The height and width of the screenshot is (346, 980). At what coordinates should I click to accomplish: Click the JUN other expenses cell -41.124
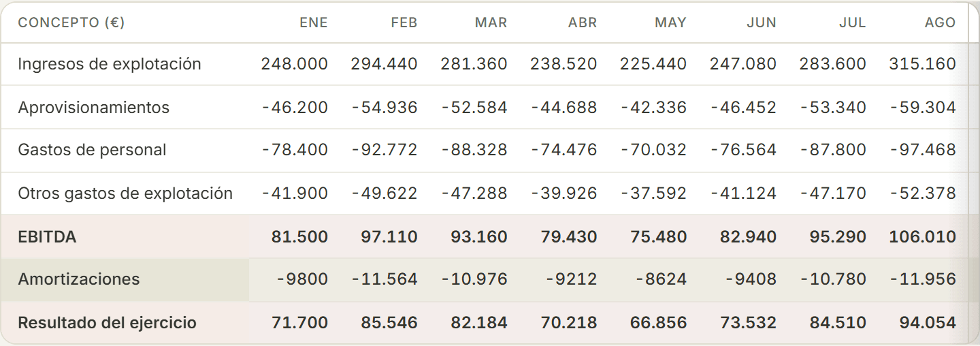click(743, 193)
